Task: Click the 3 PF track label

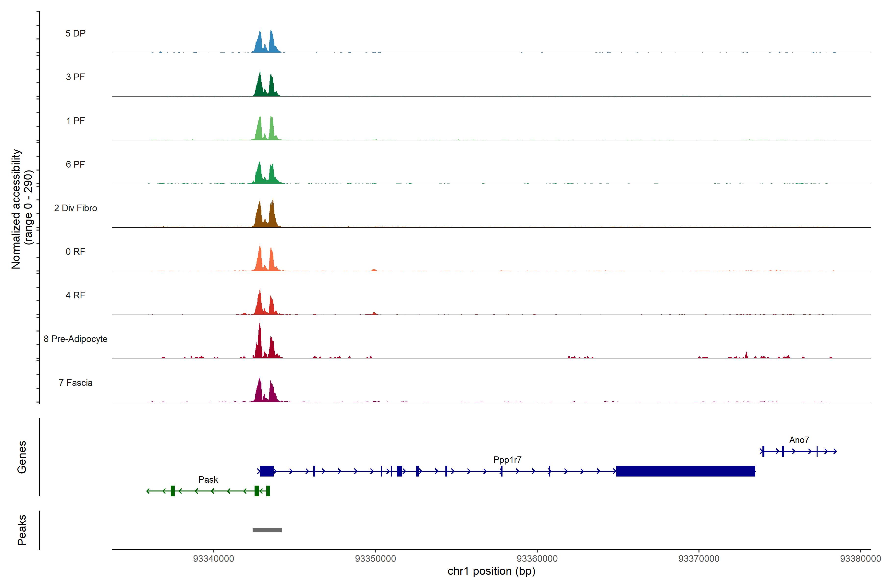Action: (75, 77)
